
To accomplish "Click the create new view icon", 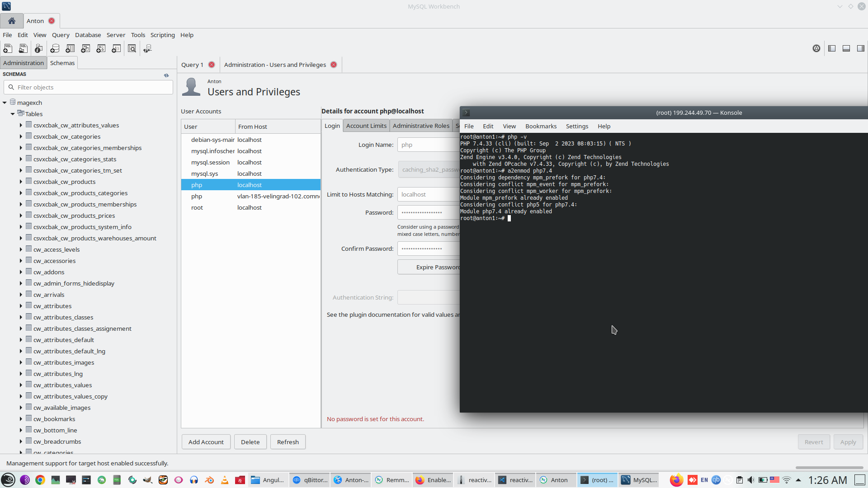I will tap(85, 48).
